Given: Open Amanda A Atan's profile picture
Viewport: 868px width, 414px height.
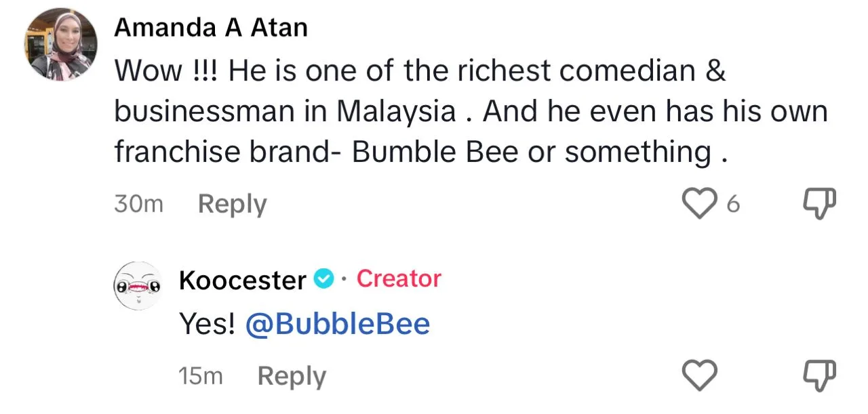Looking at the screenshot, I should coord(61,45).
